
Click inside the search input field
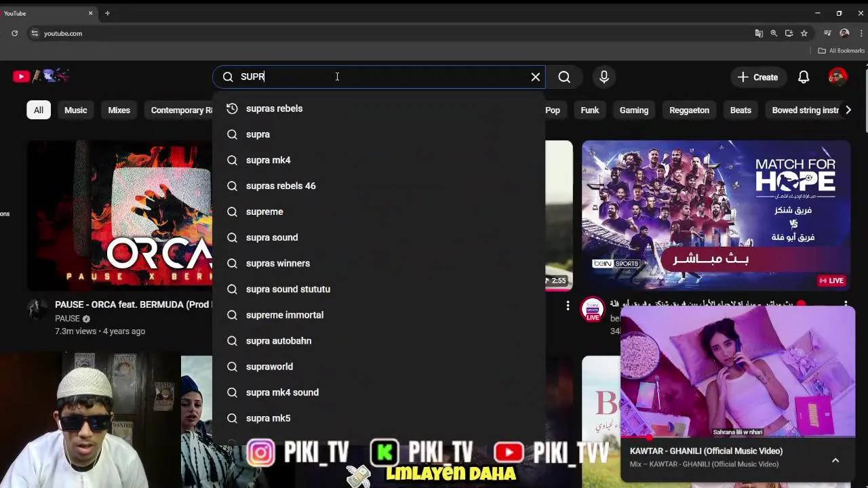(383, 77)
